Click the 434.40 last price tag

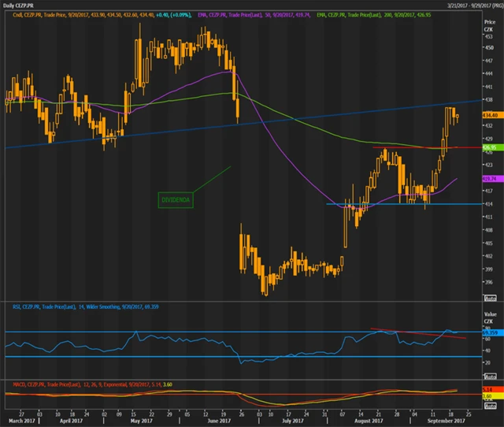click(490, 114)
